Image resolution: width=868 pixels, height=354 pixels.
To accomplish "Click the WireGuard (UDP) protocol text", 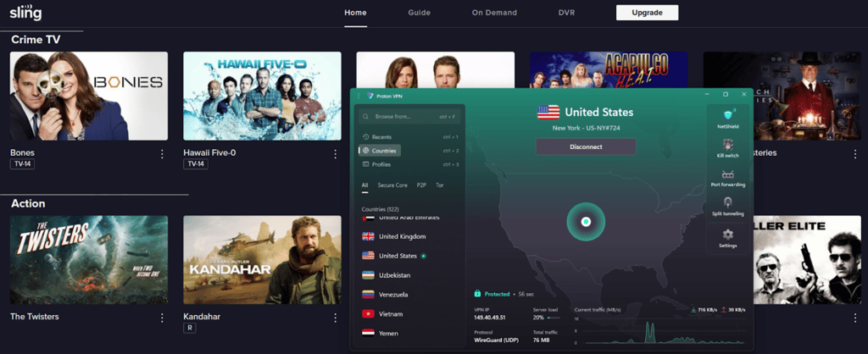I will click(x=497, y=340).
